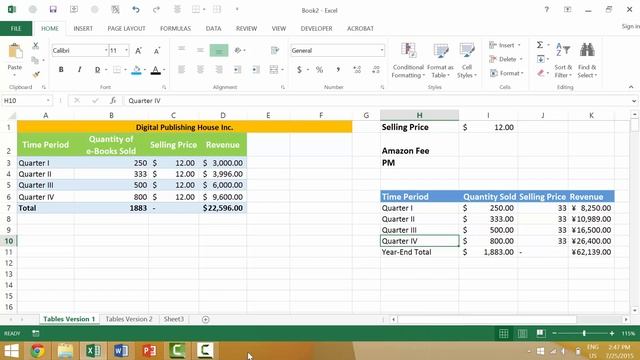Click the Format Painter brush icon
Viewport: 640px width, 360px height.
coord(36,74)
